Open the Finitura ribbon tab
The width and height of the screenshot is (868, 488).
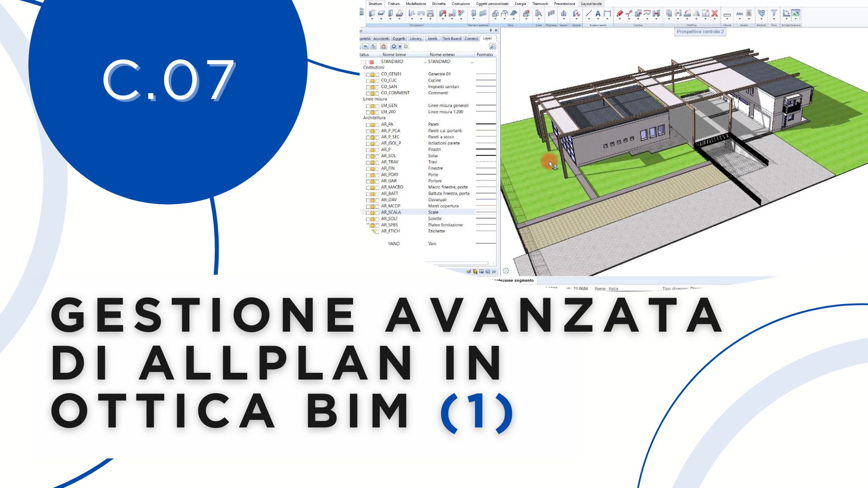coord(394,4)
